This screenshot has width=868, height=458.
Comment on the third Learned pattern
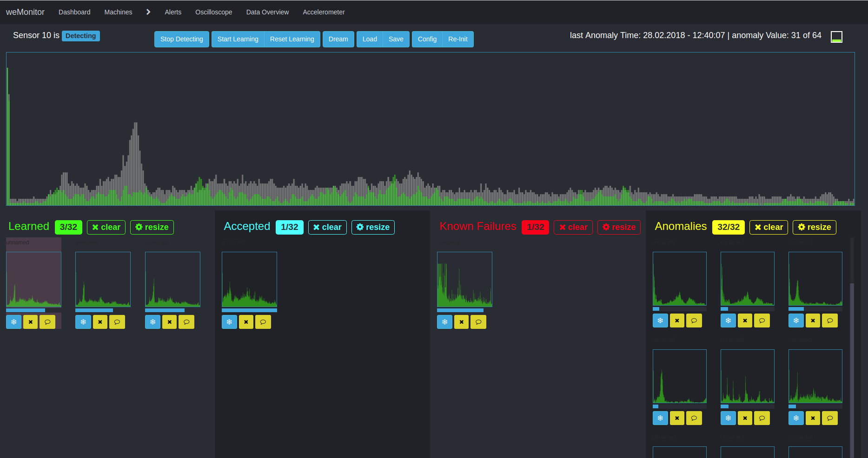coord(186,322)
